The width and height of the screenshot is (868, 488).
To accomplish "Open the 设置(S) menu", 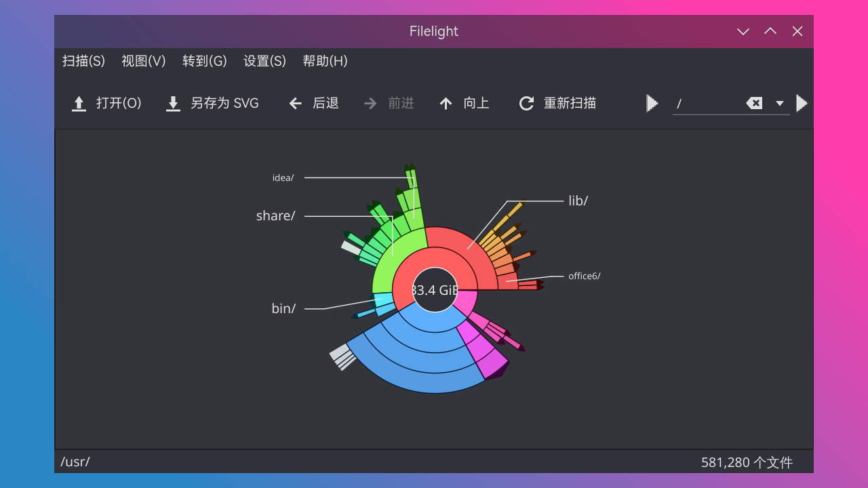I will point(264,61).
